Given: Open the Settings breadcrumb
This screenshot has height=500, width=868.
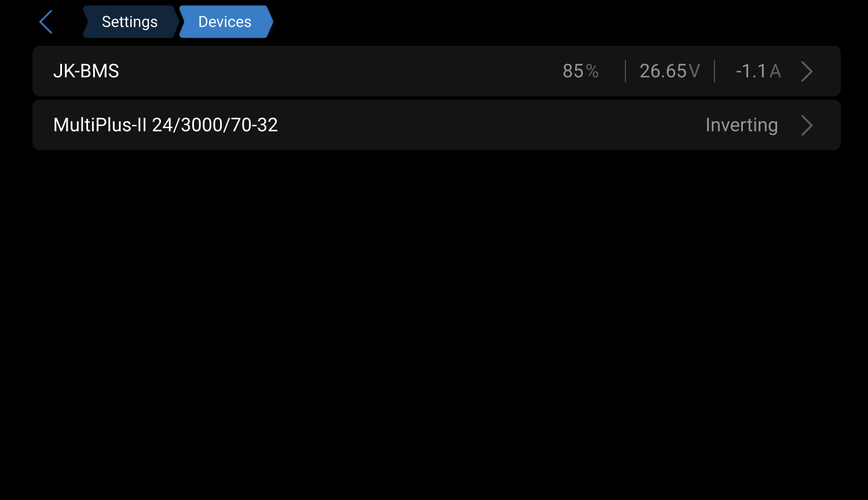Looking at the screenshot, I should tap(130, 22).
